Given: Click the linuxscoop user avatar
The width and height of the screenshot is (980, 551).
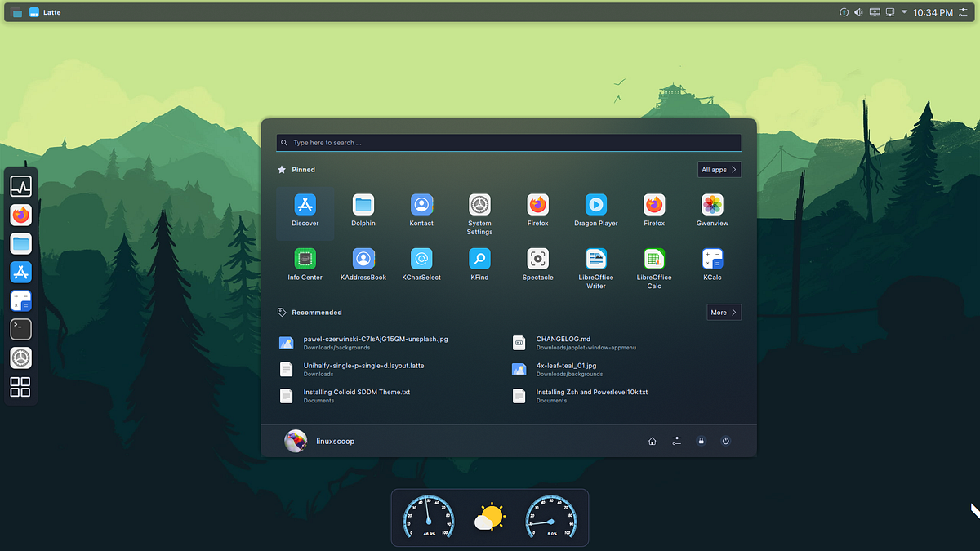Looking at the screenshot, I should tap(296, 441).
